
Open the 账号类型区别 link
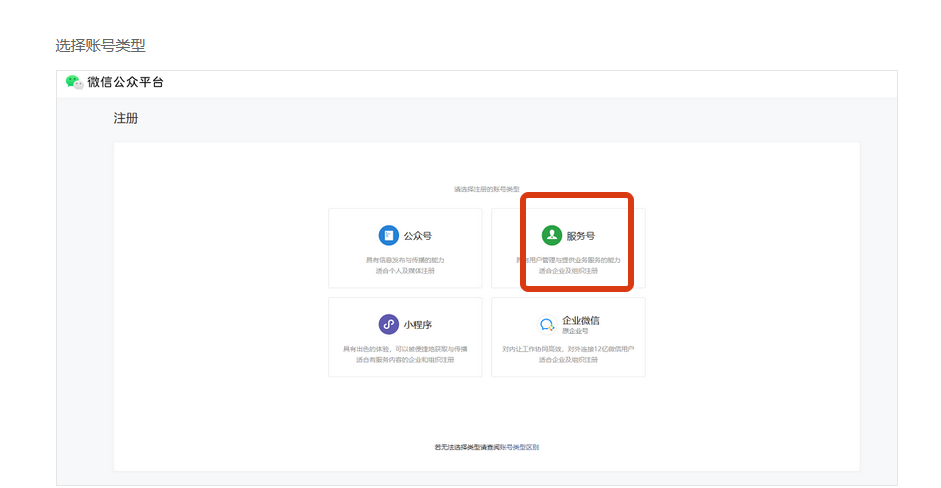click(519, 447)
